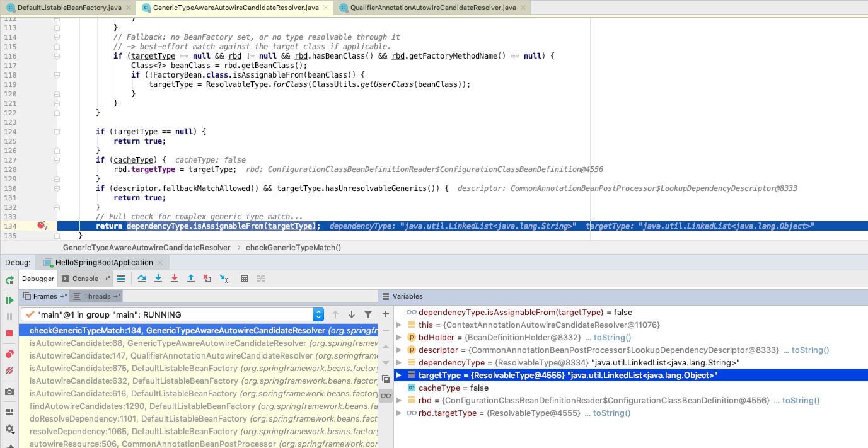Open the View Breakpoints dialog icon
868x448 pixels.
point(8,353)
